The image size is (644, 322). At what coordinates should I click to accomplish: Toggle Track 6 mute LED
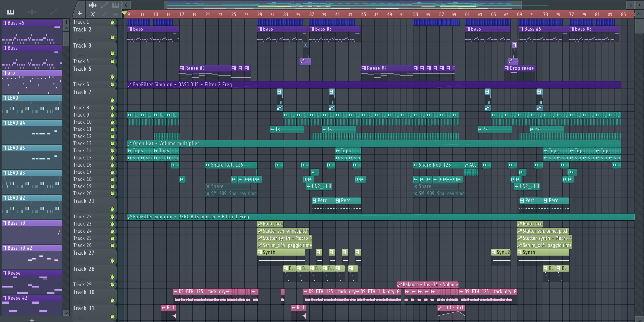(x=112, y=85)
